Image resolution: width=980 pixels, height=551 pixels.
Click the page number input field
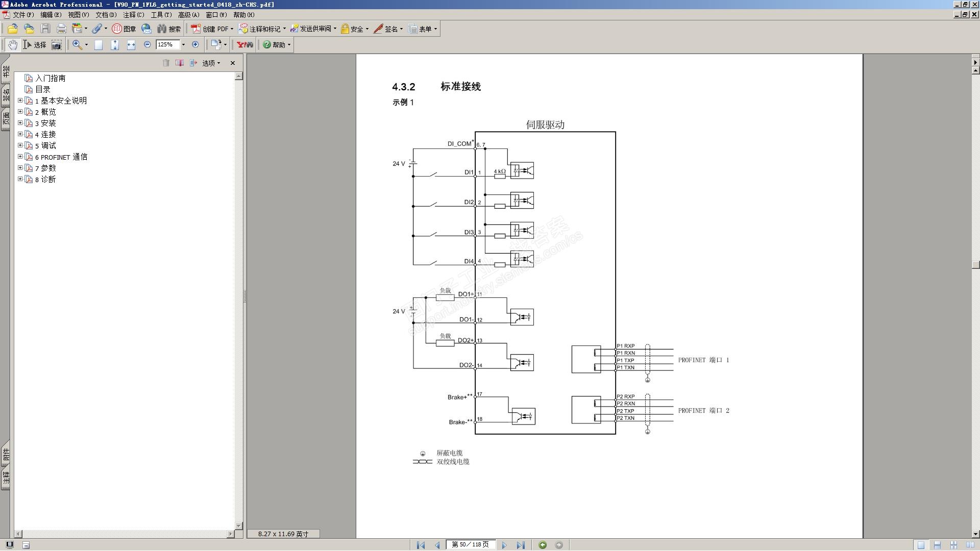tap(470, 545)
